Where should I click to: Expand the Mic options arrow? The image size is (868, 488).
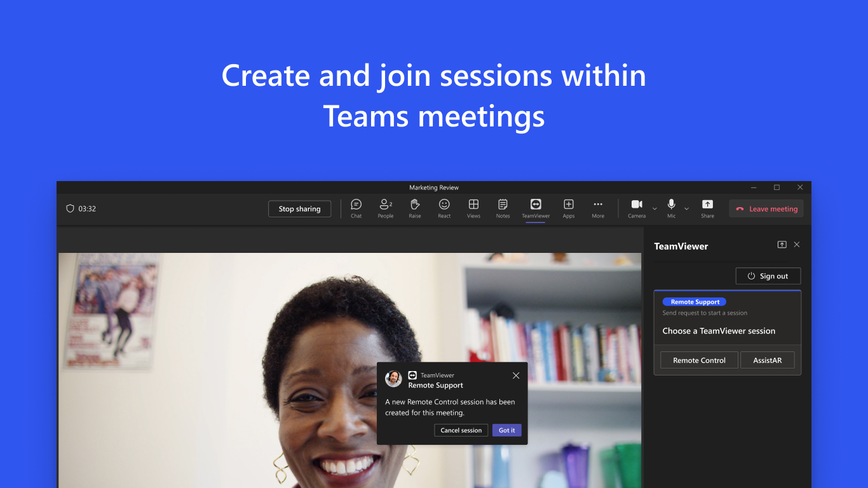click(686, 209)
